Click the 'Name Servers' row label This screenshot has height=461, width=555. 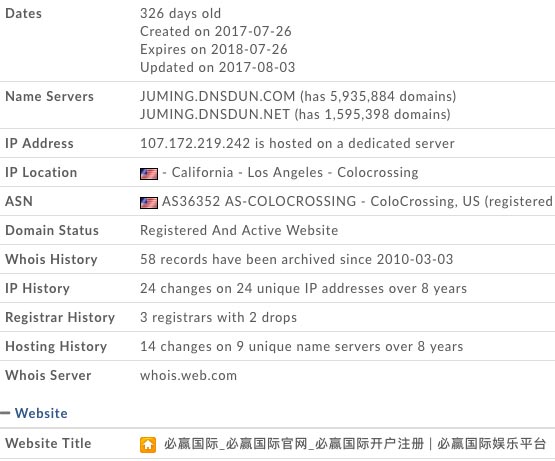[x=50, y=96]
